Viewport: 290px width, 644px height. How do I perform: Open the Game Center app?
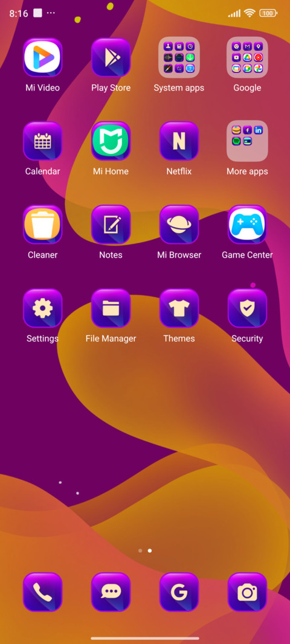coord(247,225)
